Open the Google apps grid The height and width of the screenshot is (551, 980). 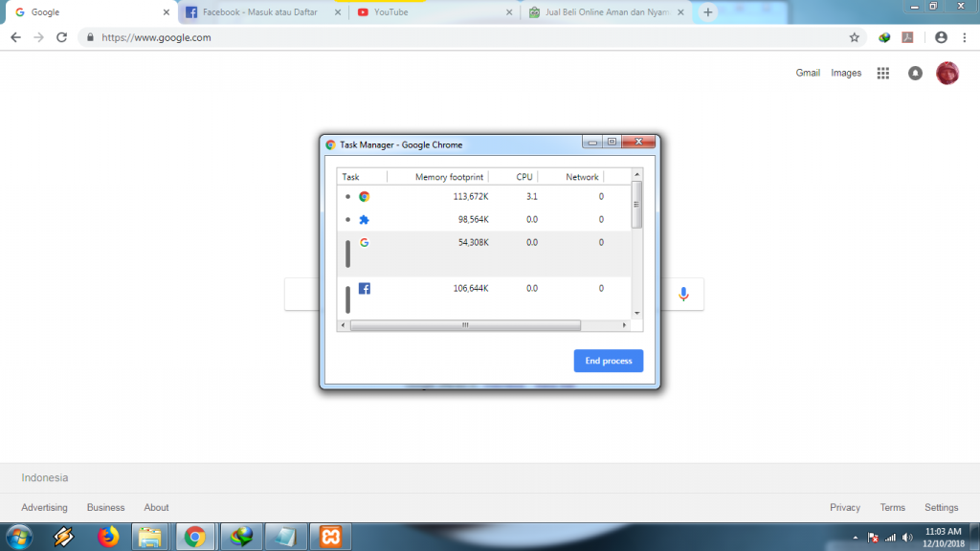coord(883,73)
